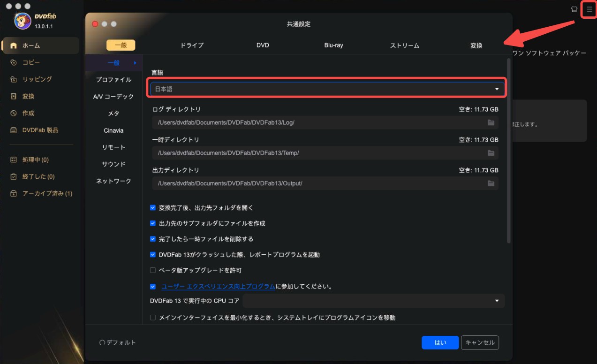
Task: Click the アーカイブ済み archive icon in sidebar
Action: click(x=14, y=193)
